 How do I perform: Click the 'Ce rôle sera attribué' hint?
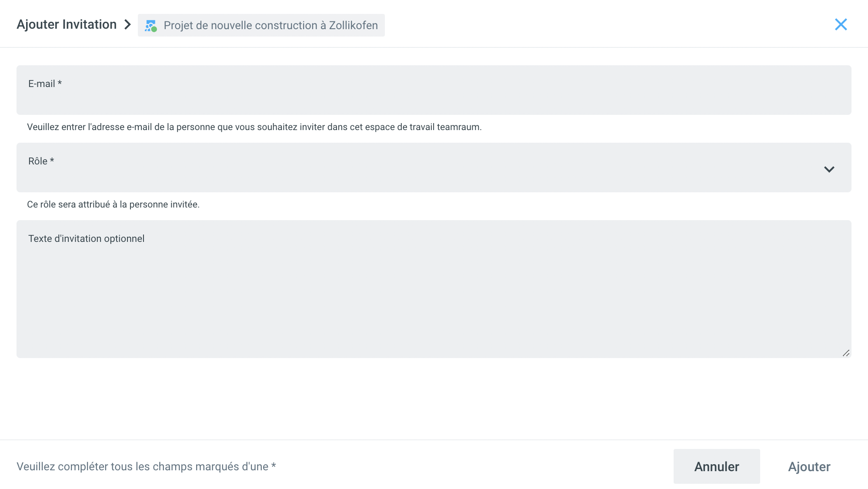(113, 204)
